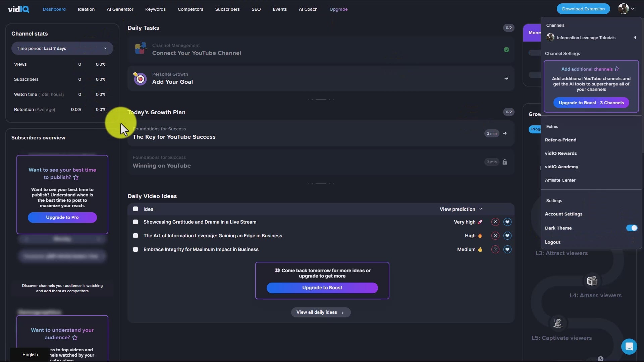Dismiss the Art of Information Leverage idea

click(495, 236)
